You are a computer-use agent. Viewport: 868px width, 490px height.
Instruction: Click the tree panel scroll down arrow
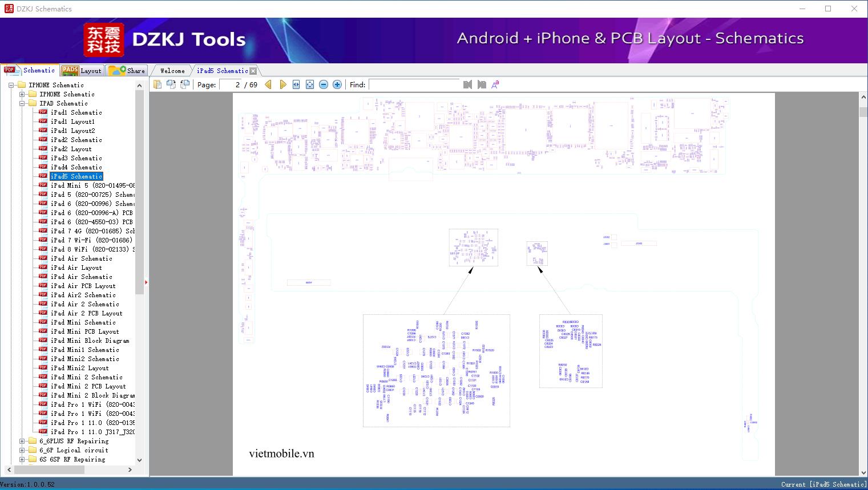(x=140, y=460)
